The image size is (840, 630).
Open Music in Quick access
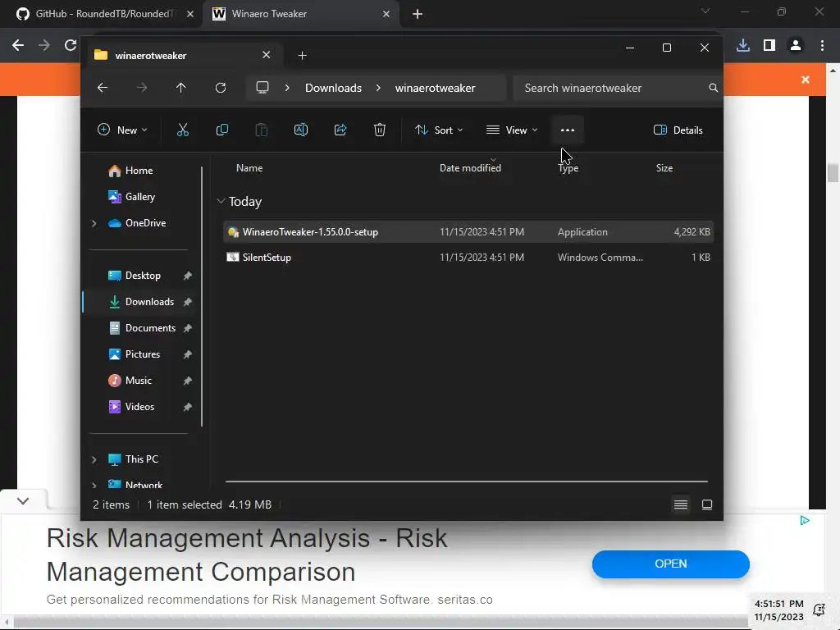click(138, 381)
